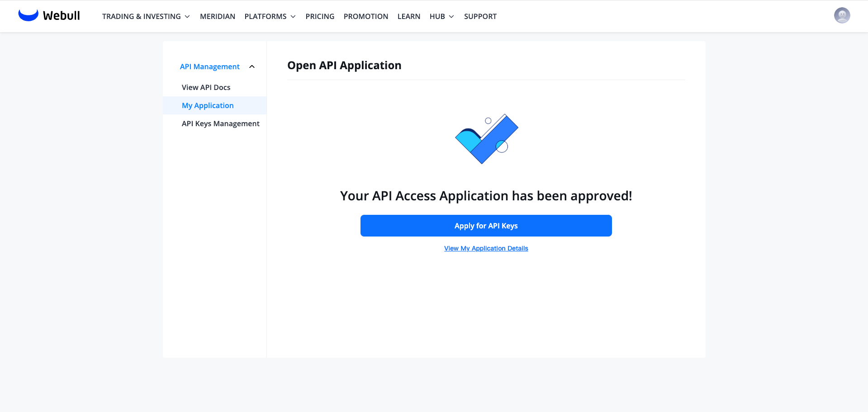Open the Support page

click(x=480, y=16)
